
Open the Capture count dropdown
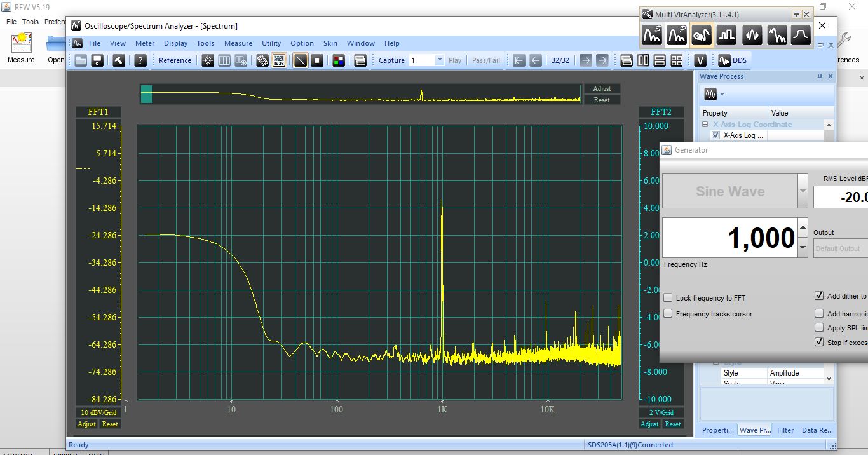[439, 60]
